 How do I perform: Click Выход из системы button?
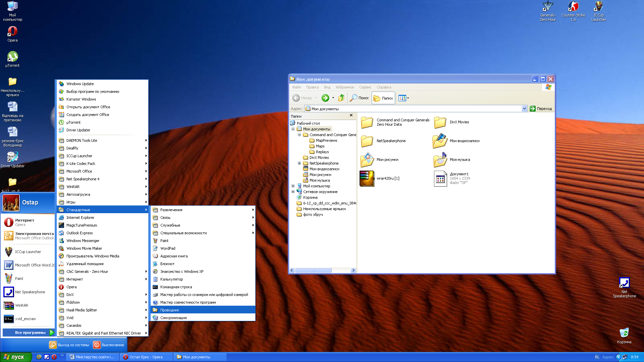pyautogui.click(x=69, y=345)
